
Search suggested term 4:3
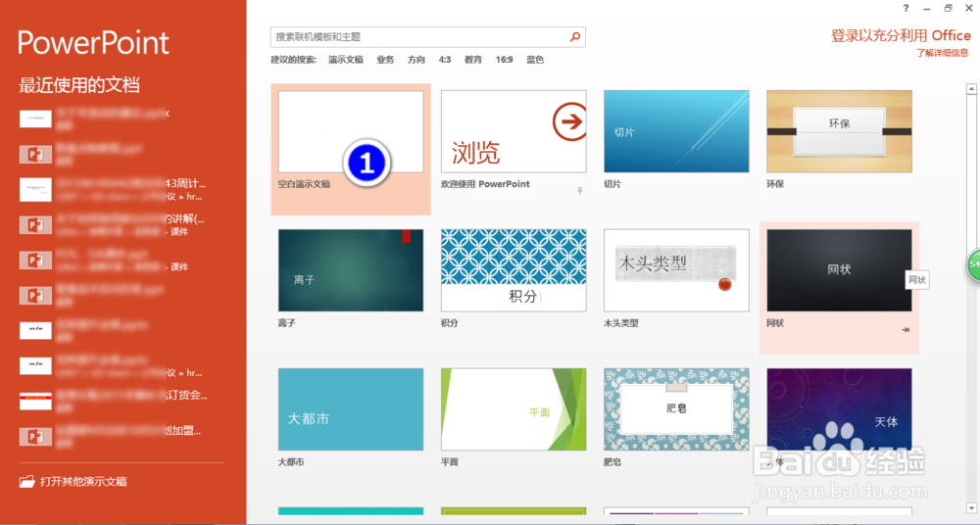click(444, 60)
